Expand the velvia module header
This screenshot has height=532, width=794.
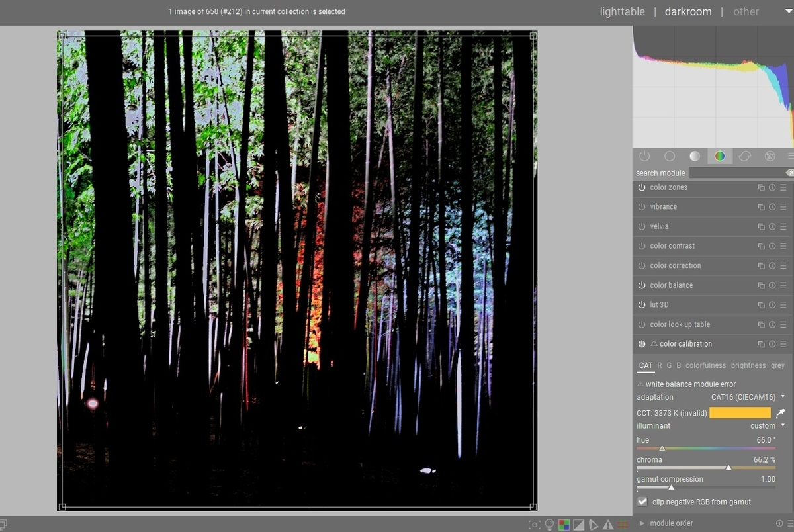(x=659, y=227)
